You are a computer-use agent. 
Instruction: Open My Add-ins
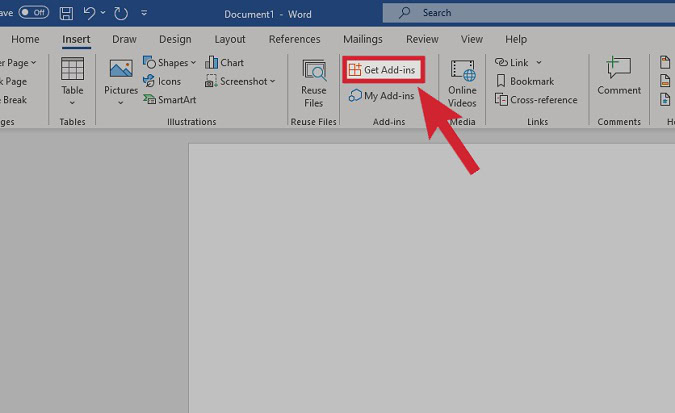tap(381, 96)
